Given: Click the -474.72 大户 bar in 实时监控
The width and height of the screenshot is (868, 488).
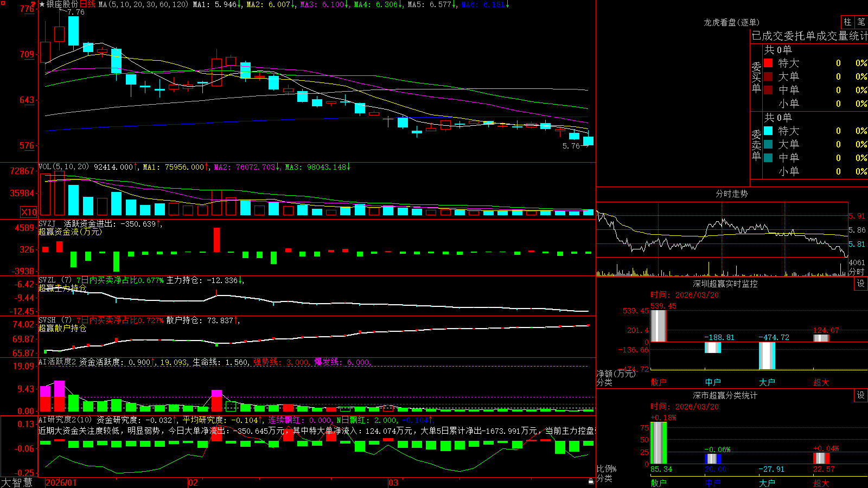Looking at the screenshot, I should (767, 356).
